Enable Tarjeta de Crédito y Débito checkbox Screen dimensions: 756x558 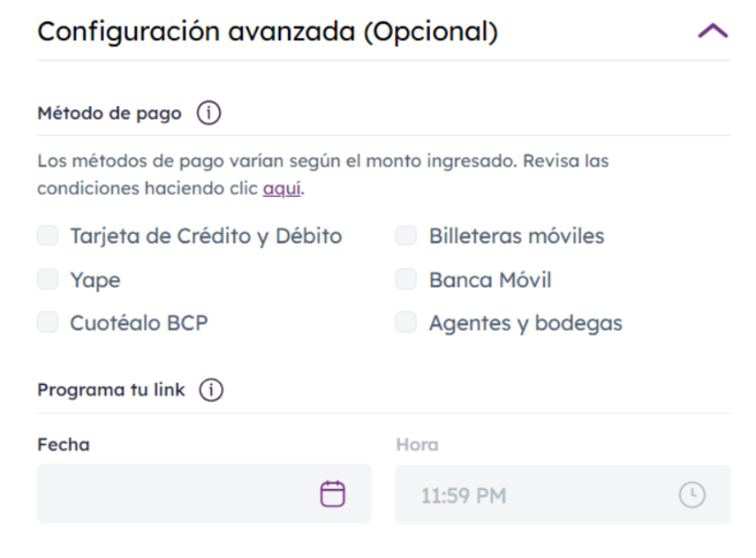tap(48, 236)
